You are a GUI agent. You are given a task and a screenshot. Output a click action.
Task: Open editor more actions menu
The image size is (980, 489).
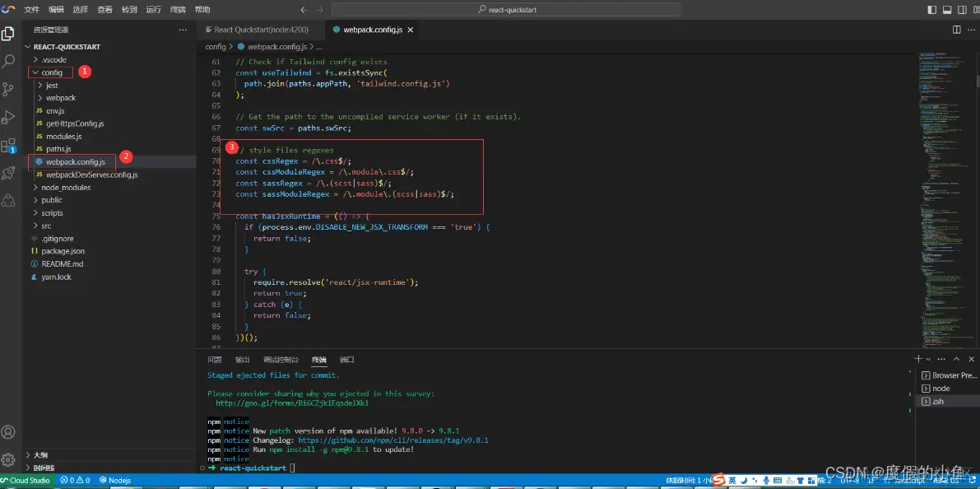coord(972,30)
